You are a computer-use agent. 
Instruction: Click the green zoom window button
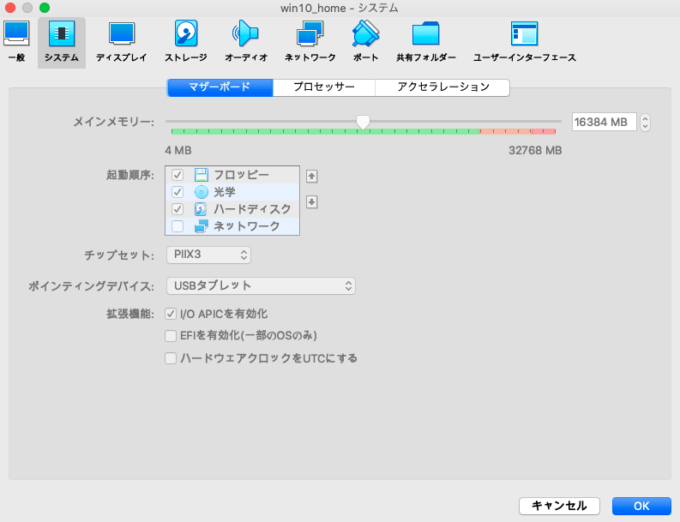pyautogui.click(x=44, y=8)
